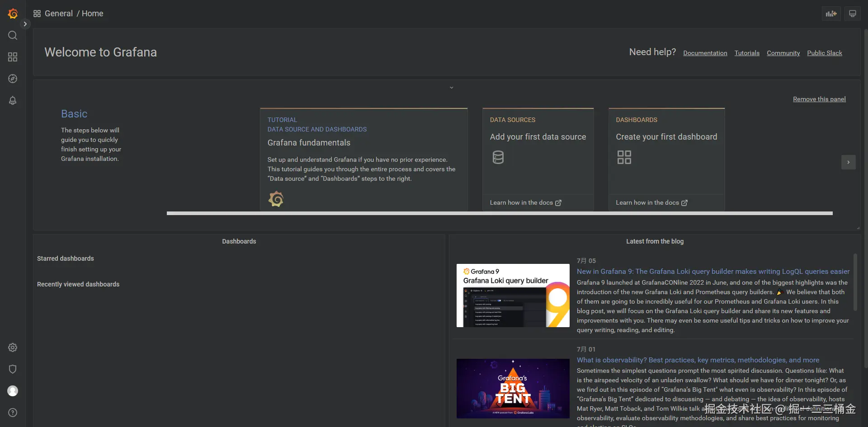The height and width of the screenshot is (427, 868).
Task: Click the dashboard grid icon beside General
Action: pyautogui.click(x=37, y=14)
